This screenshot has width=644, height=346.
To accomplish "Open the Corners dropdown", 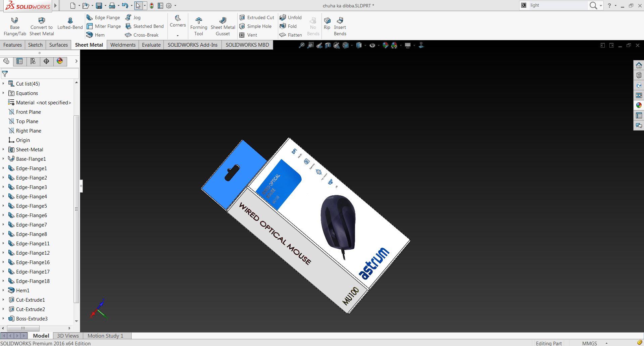I will pyautogui.click(x=178, y=36).
